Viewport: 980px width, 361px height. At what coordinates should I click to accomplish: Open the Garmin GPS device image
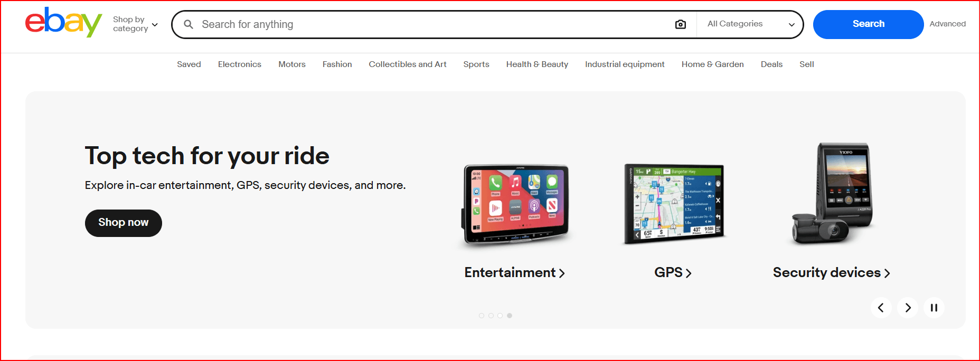pyautogui.click(x=673, y=205)
